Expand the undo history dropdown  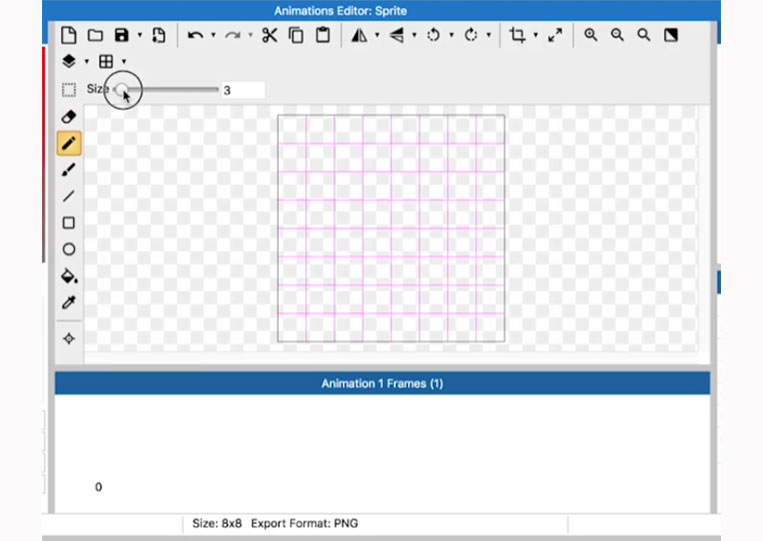point(213,35)
